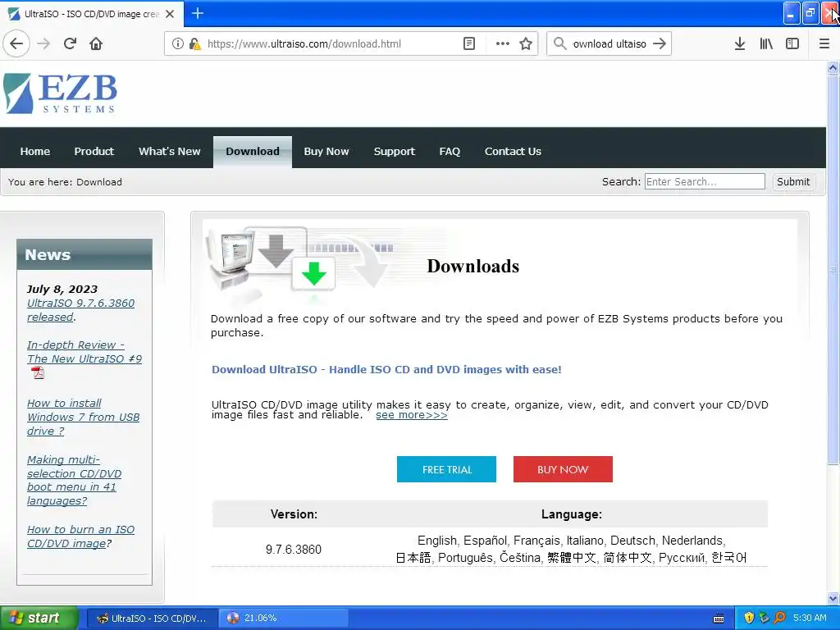Open the Contact Us nav item
Image resolution: width=840 pixels, height=630 pixels.
pos(513,152)
